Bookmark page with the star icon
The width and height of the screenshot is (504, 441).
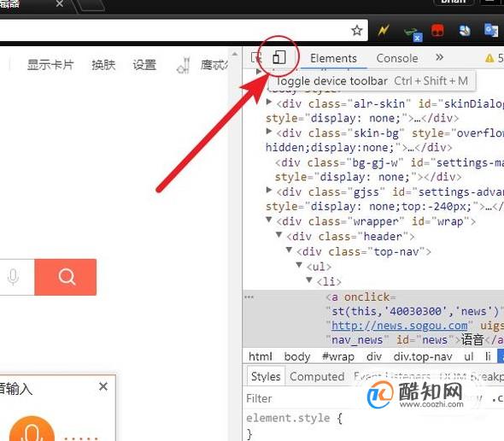357,31
